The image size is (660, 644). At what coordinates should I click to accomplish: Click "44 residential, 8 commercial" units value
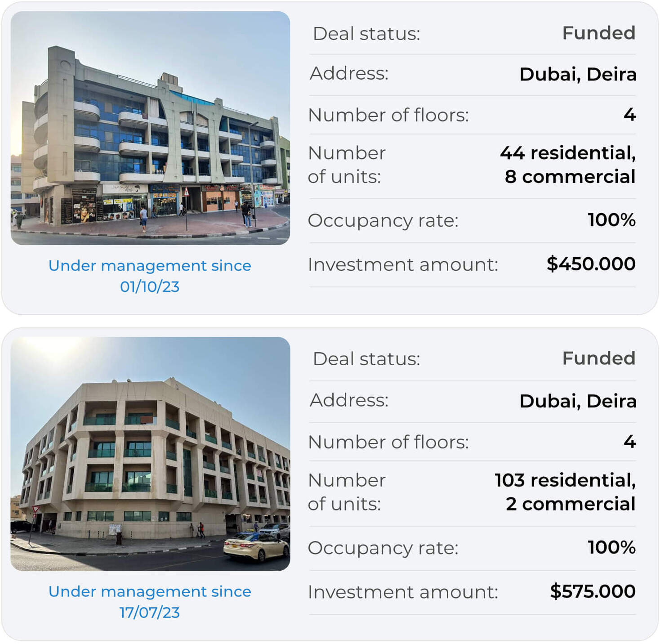point(568,165)
